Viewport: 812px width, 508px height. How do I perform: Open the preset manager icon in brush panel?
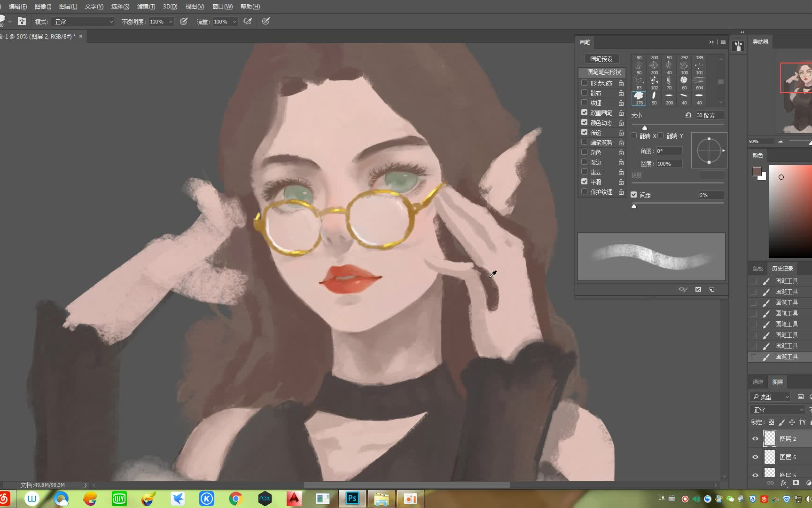[698, 289]
